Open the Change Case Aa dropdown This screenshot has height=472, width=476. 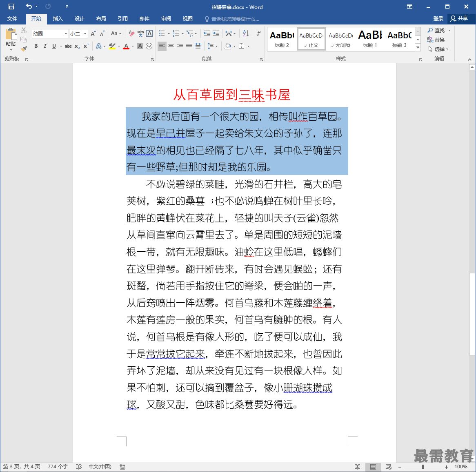point(116,33)
